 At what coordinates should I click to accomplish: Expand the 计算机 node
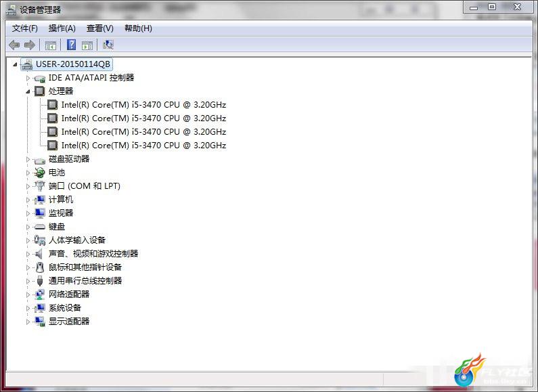(x=28, y=200)
